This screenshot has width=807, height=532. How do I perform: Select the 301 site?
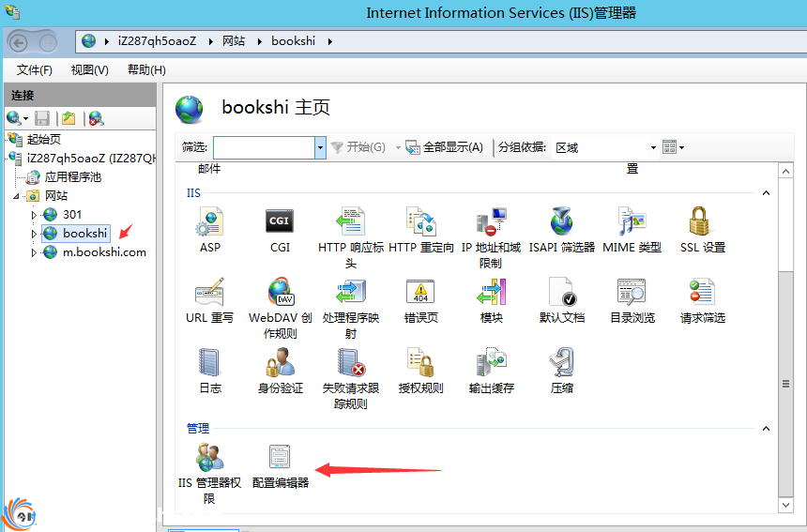(72, 215)
